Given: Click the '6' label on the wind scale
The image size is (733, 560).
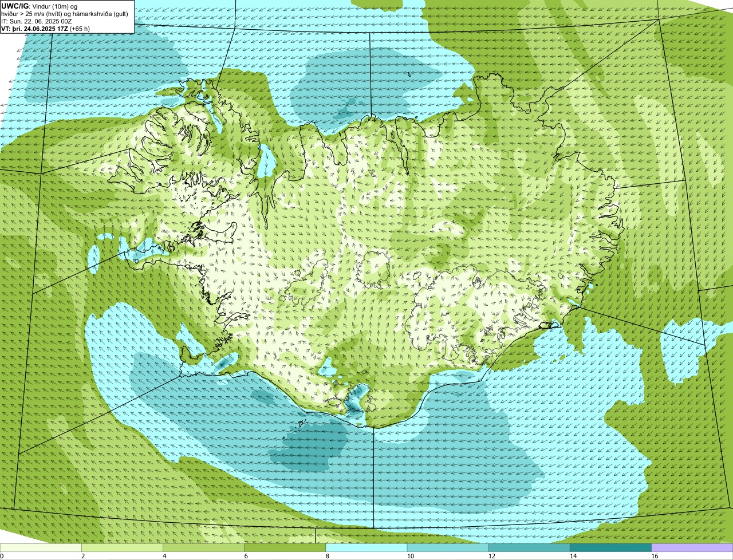Looking at the screenshot, I should tap(246, 556).
